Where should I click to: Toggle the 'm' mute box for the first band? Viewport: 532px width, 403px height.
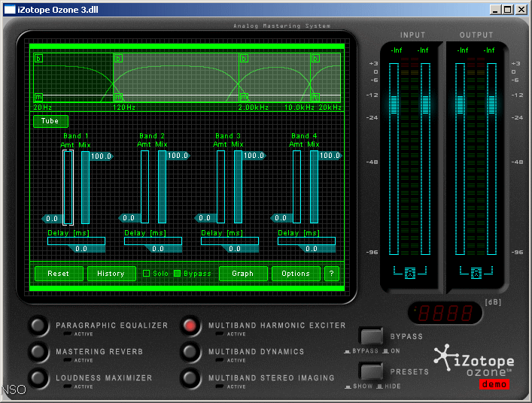[x=38, y=98]
